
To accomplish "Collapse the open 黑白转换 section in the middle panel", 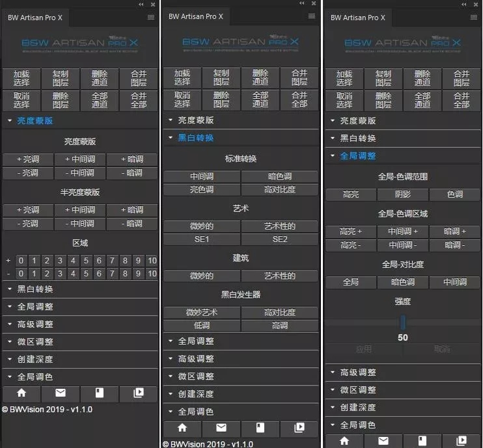I will coord(195,138).
